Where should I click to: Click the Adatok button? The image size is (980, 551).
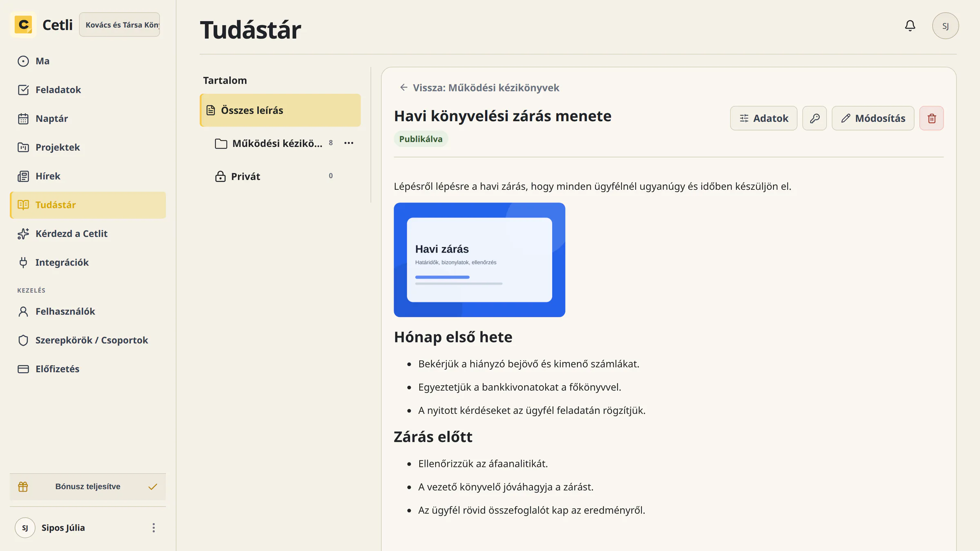[x=763, y=118]
